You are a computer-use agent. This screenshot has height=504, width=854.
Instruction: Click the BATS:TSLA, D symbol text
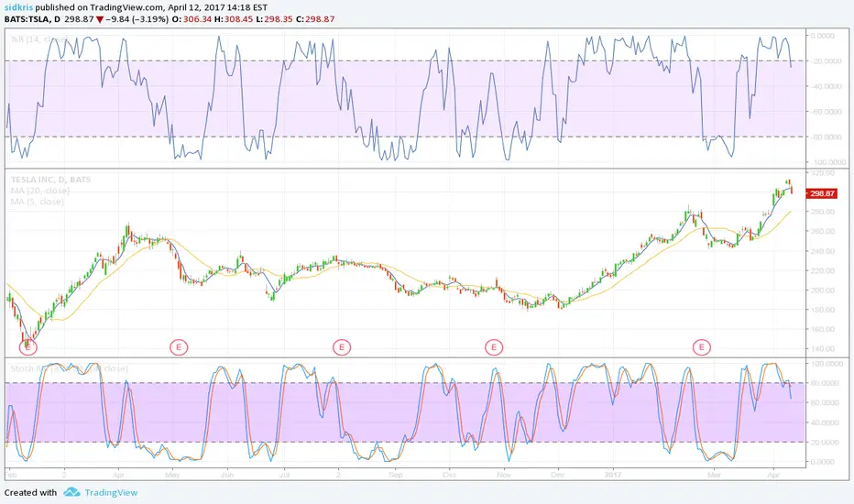[x=31, y=19]
